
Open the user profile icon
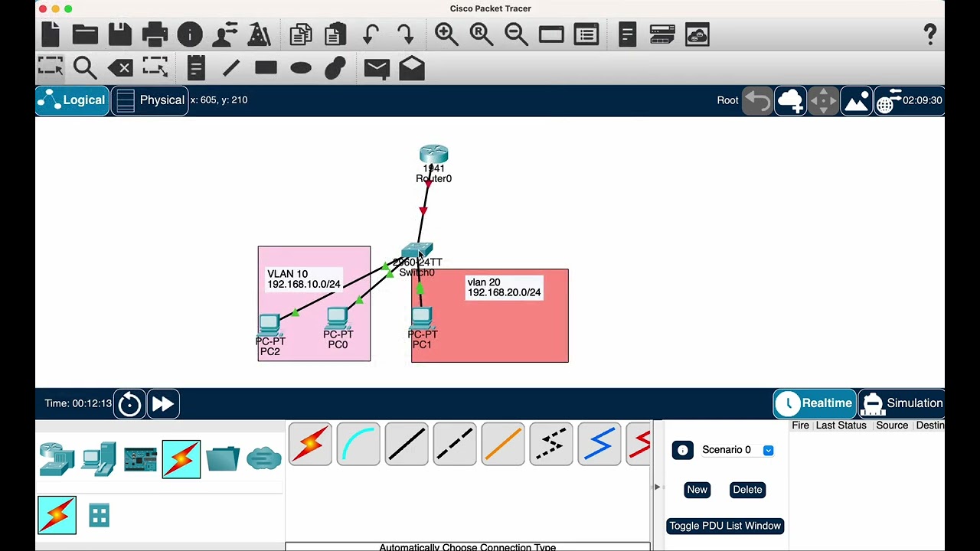[225, 34]
